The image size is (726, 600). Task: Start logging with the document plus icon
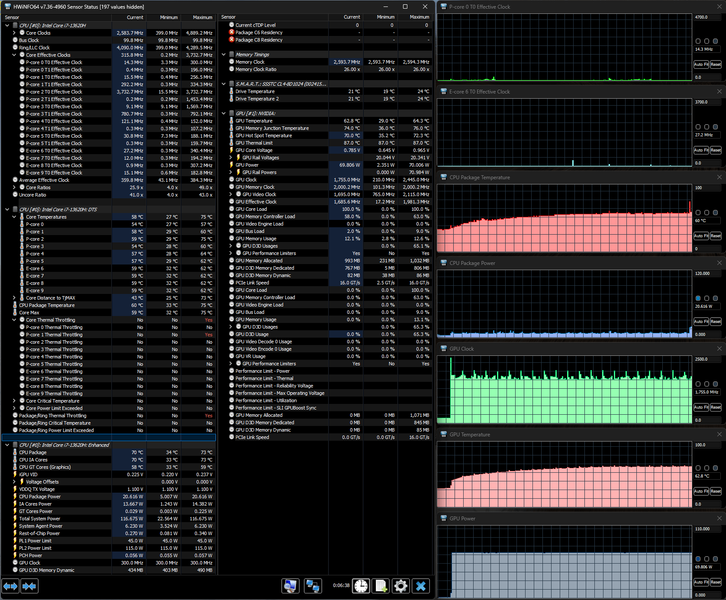(x=381, y=586)
